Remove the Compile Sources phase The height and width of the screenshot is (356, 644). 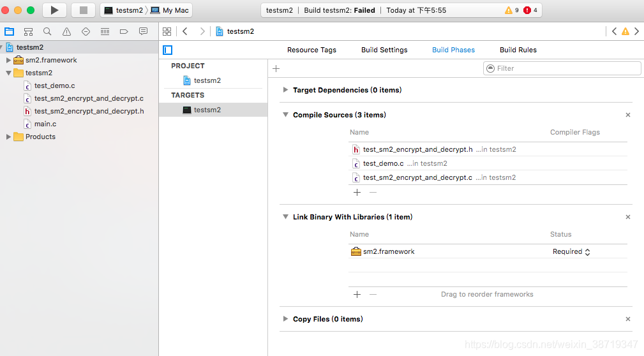[x=627, y=115]
